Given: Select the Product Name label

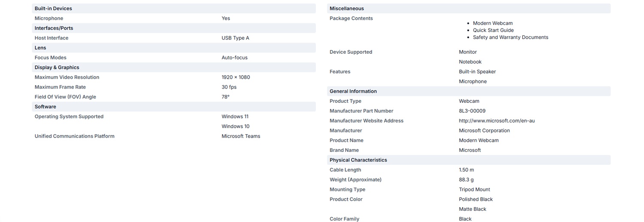Looking at the screenshot, I should tap(346, 141).
